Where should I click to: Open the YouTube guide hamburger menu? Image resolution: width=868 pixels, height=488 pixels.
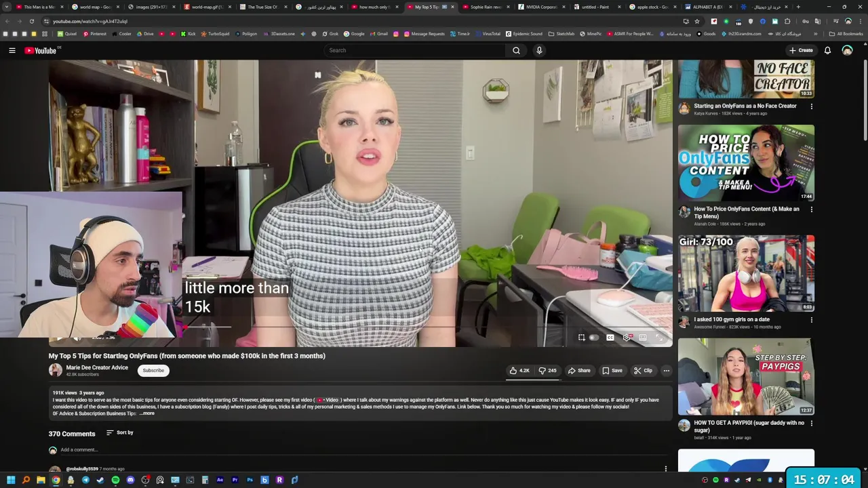(x=12, y=50)
